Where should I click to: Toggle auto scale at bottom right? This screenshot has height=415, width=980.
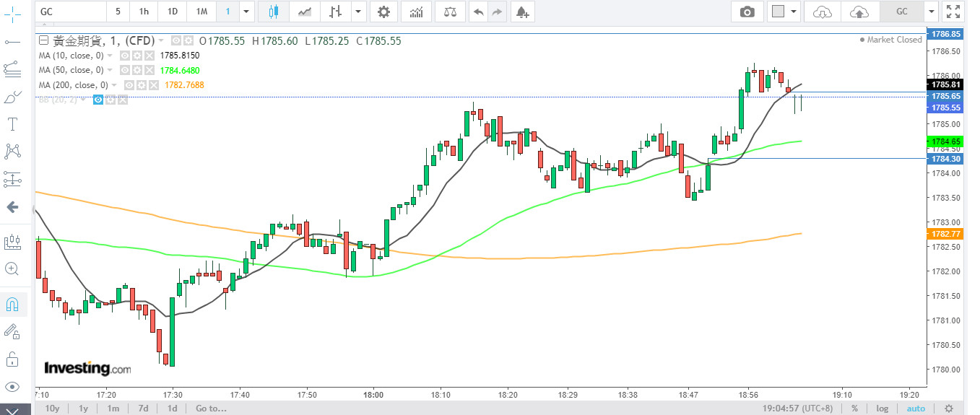pos(916,409)
